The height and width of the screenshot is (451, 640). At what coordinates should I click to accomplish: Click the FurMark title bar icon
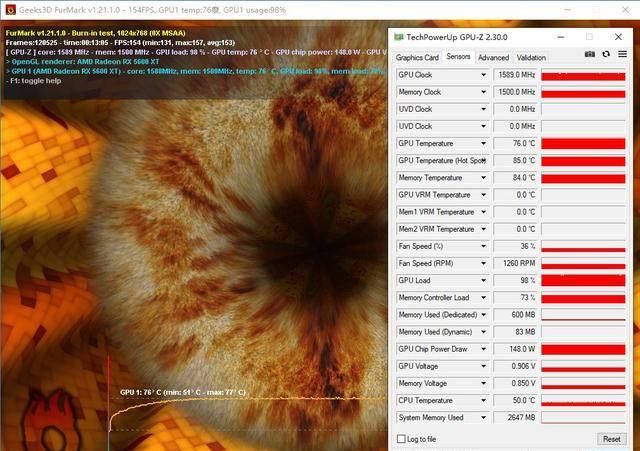click(x=11, y=10)
